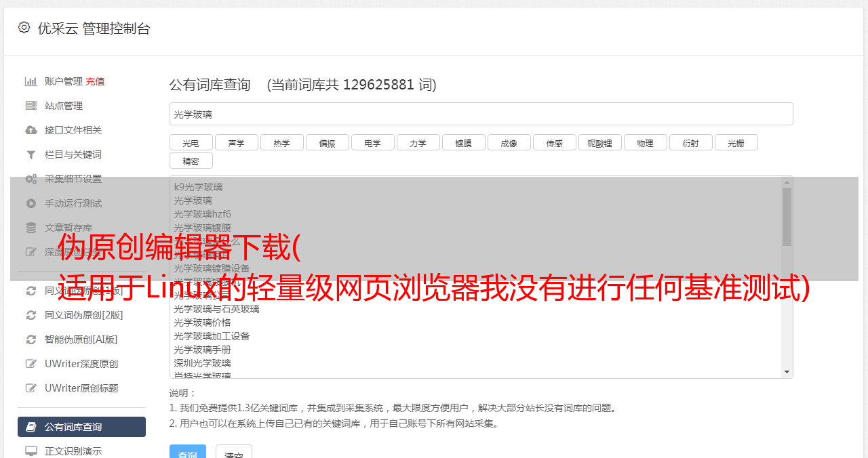This screenshot has width=868, height=458.
Task: Open the 正文识别演示 monitor icon
Action: (x=31, y=451)
